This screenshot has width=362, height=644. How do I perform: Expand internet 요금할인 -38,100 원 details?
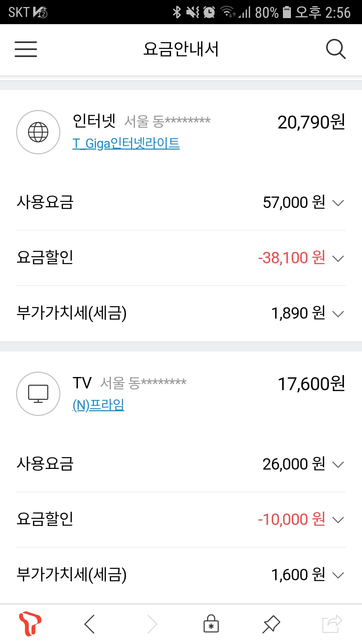[338, 258]
